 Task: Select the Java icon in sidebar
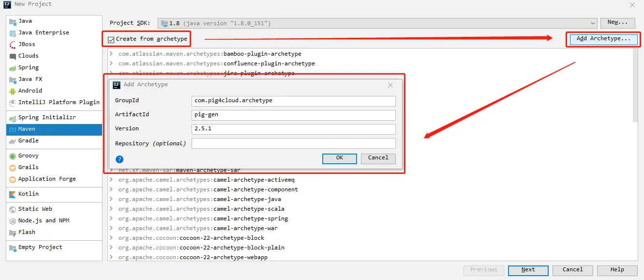pos(13,21)
